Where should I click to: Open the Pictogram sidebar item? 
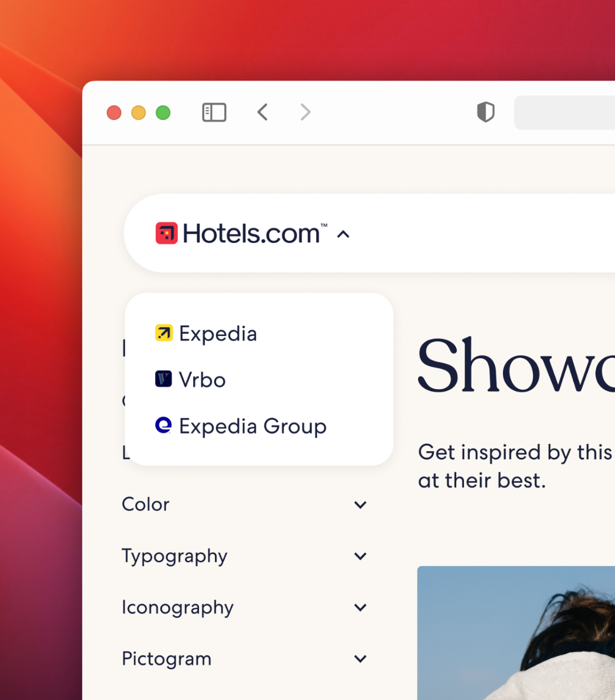[167, 659]
